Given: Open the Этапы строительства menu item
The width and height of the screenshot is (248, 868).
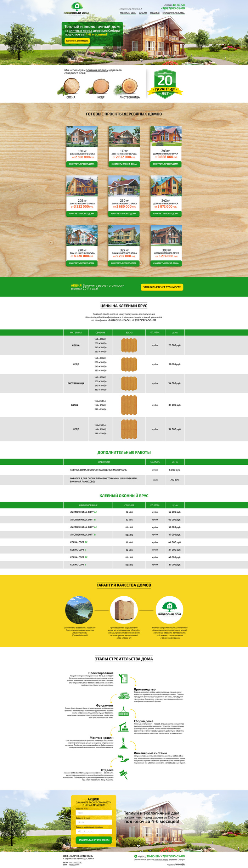Looking at the screenshot, I should point(174,13).
